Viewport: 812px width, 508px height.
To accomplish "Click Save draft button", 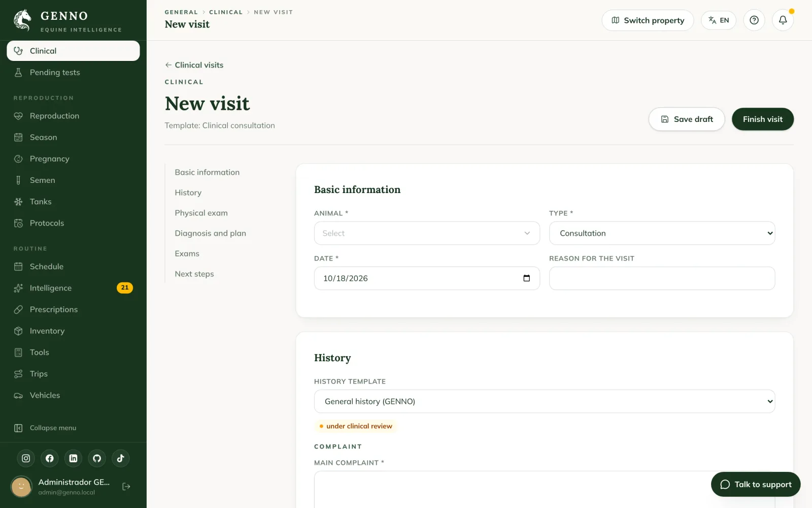I will pyautogui.click(x=687, y=119).
